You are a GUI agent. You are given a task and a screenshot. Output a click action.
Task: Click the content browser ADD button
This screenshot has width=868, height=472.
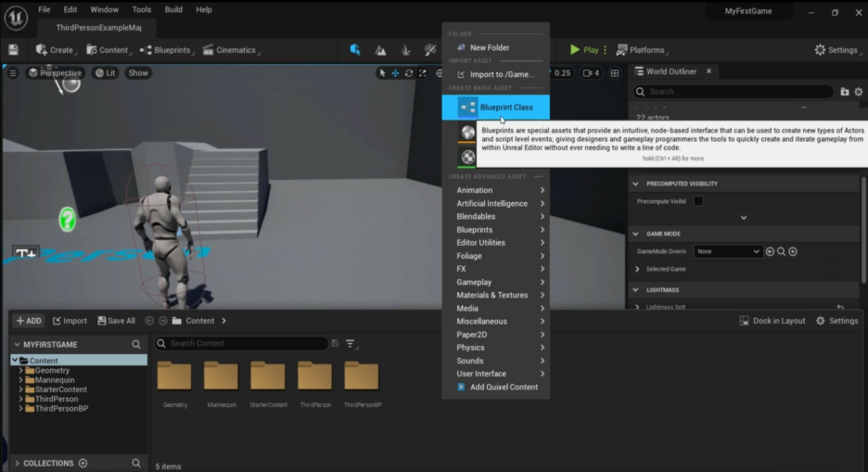coord(29,321)
